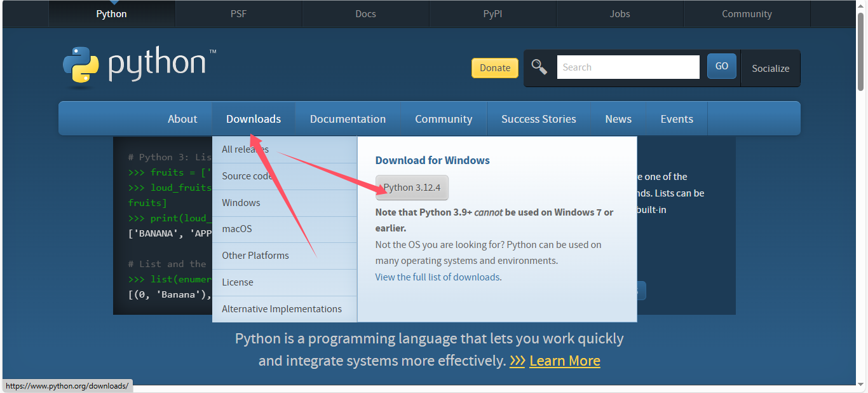868x393 pixels.
Task: Open the Events navigation menu
Action: [x=677, y=119]
